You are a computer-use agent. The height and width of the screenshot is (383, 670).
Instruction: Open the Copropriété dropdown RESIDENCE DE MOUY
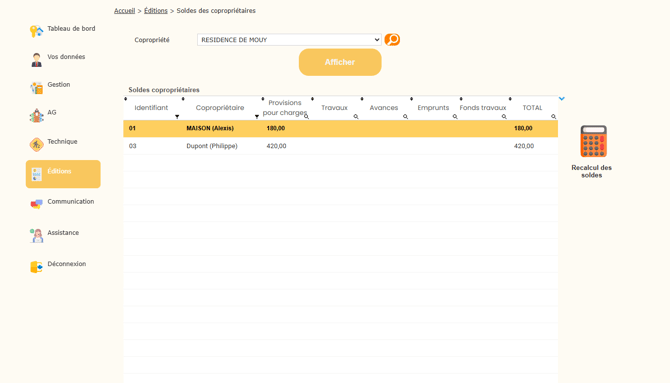289,40
